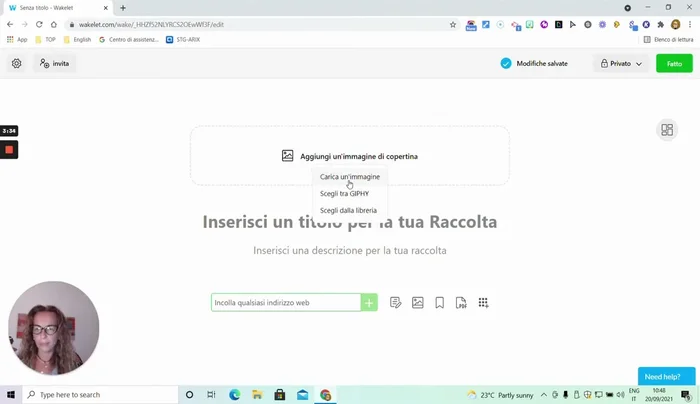Open File Explorer from taskbar
Image resolution: width=700 pixels, height=404 pixels.
[257, 395]
